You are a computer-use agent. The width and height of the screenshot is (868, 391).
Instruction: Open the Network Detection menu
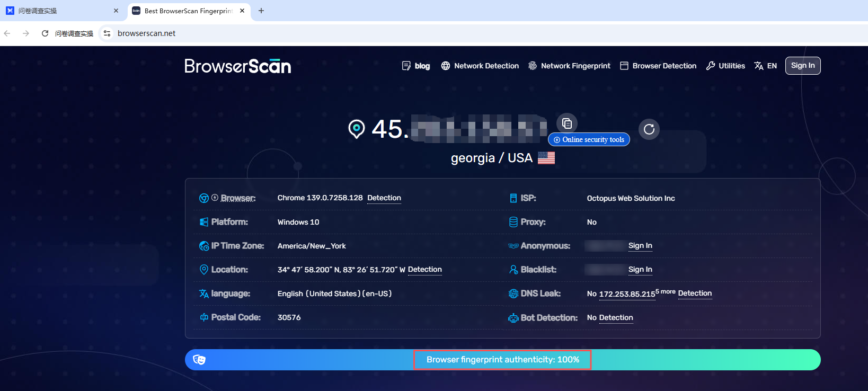click(480, 66)
